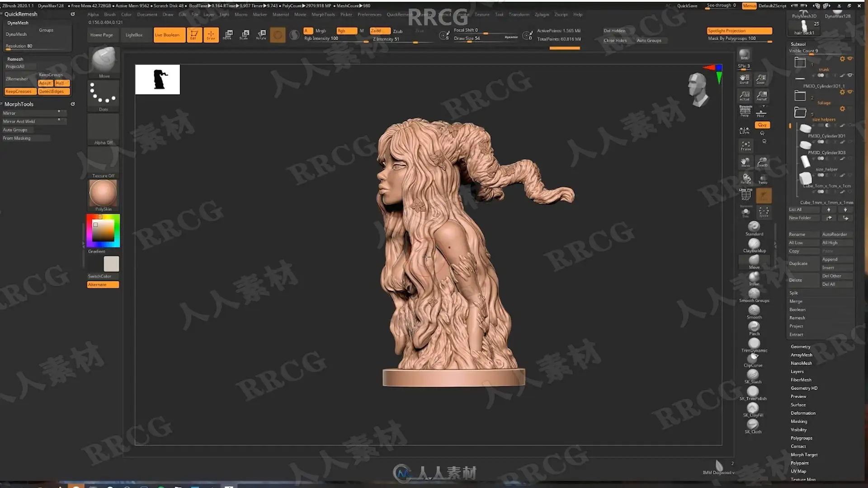Screen dimensions: 868x488
Task: Toggle Live Boolean mode
Action: (169, 35)
